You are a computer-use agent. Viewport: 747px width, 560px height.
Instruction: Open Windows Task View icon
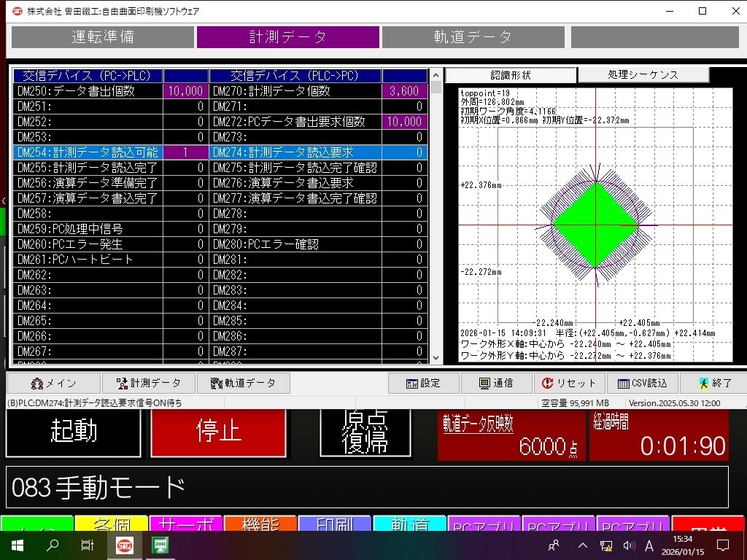coord(88,545)
